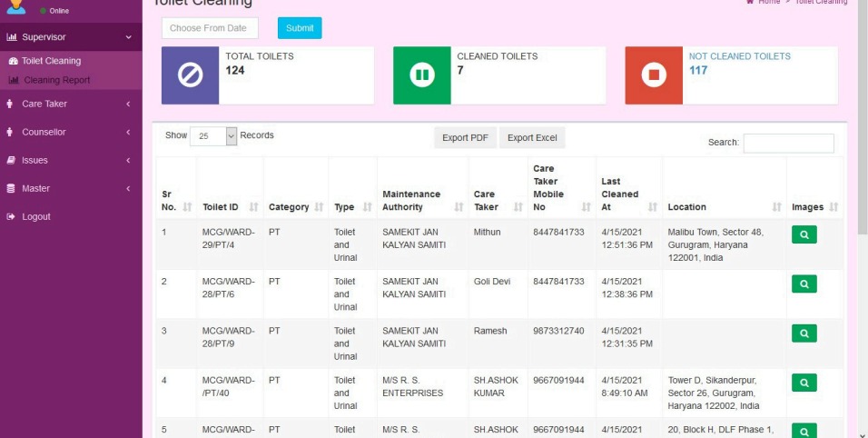Image resolution: width=868 pixels, height=438 pixels.
Task: Collapse the Supervisor sidebar menu
Action: click(128, 37)
